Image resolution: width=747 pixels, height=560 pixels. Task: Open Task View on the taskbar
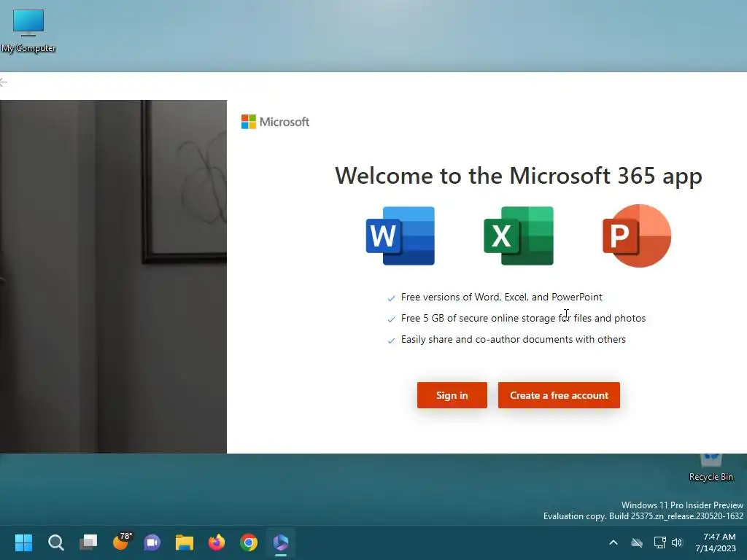[88, 542]
